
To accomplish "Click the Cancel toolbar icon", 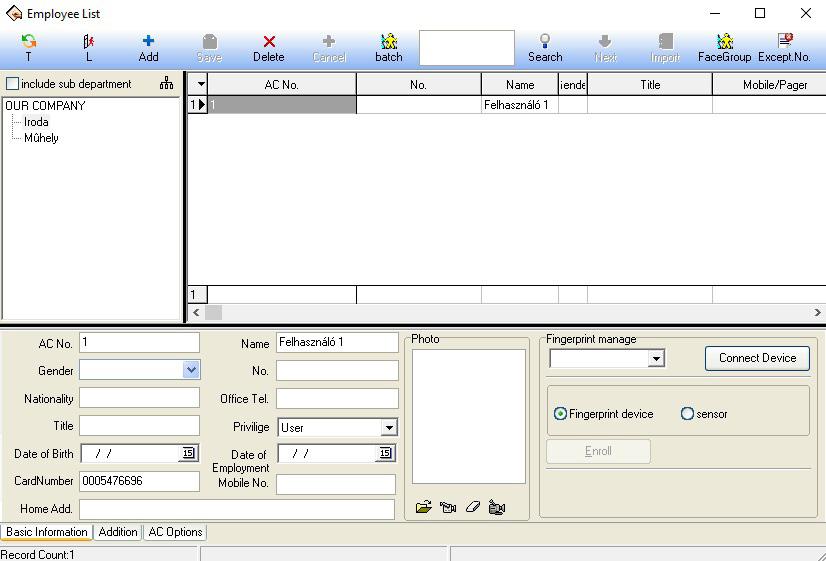I will [329, 41].
